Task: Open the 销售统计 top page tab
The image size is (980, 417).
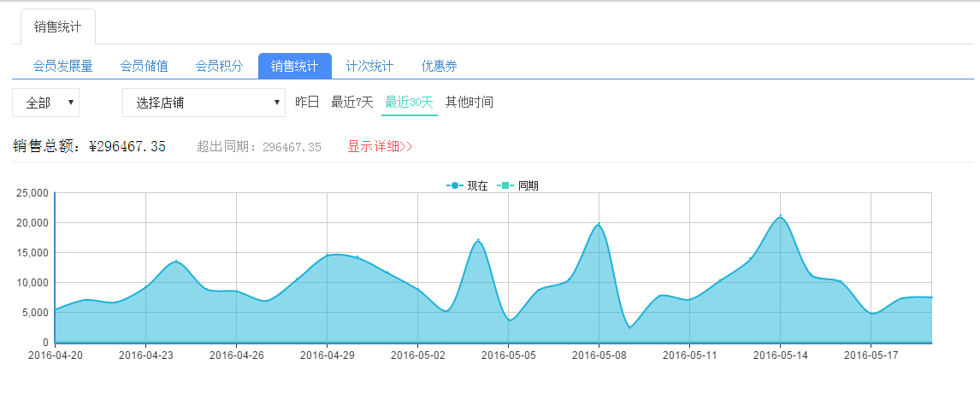Action: click(x=57, y=26)
